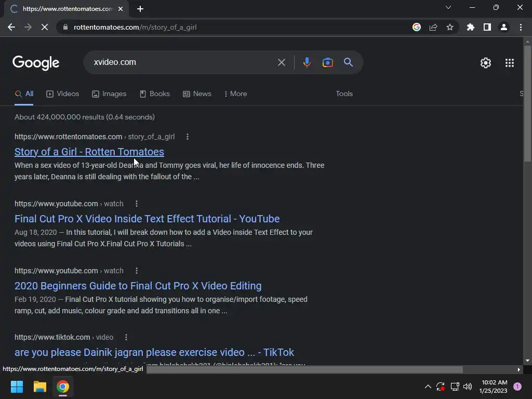Open Final Cut Pro X Video Inside Text Effect link
The image size is (532, 399).
pos(147,219)
